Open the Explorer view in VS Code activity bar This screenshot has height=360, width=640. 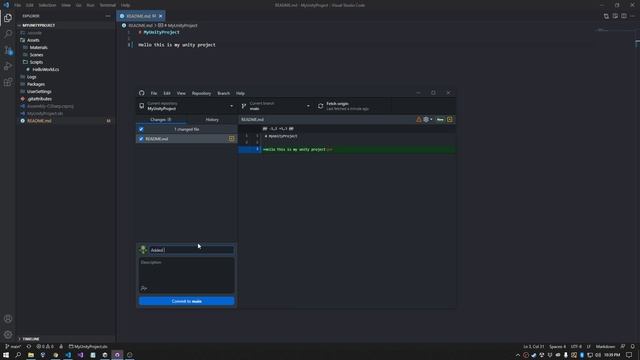pos(8,18)
